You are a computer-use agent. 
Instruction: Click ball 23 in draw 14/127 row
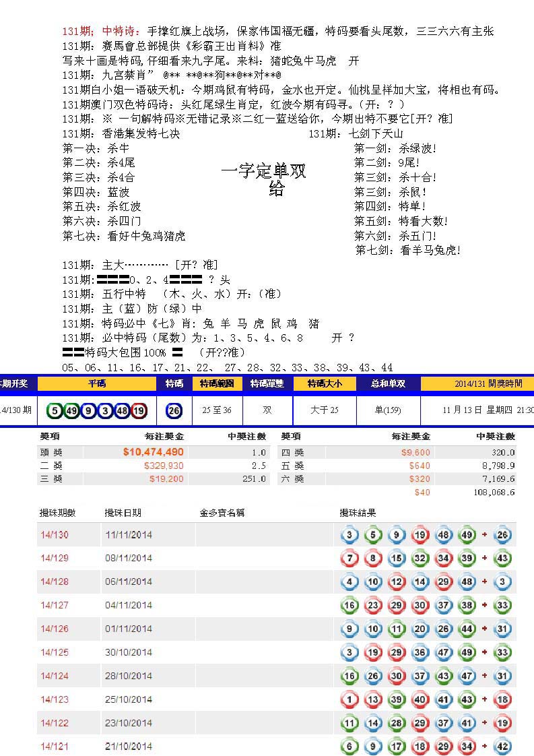pos(373,605)
